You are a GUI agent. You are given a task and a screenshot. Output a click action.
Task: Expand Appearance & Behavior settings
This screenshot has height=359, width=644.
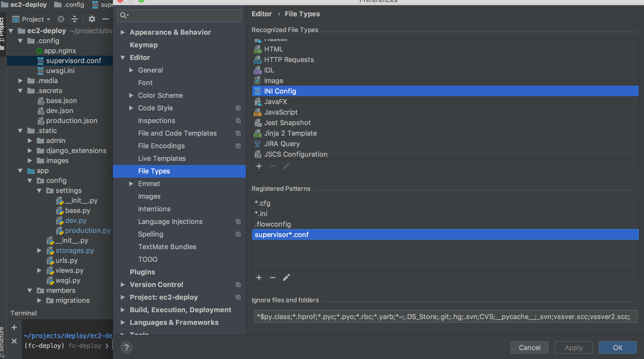[122, 32]
